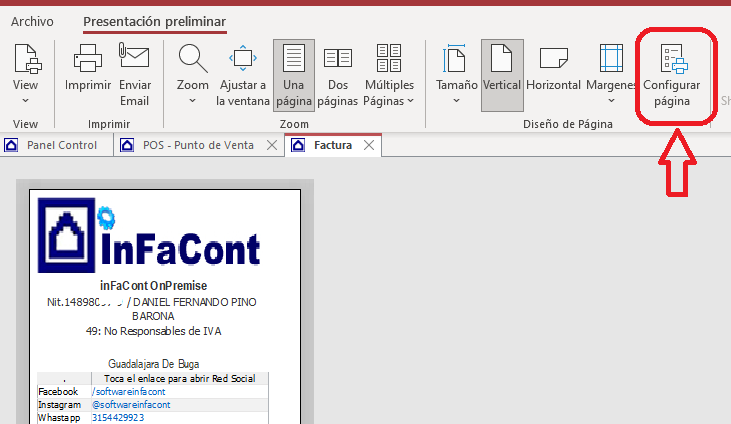Open the Tamaño paper size dropdown

coord(456,73)
